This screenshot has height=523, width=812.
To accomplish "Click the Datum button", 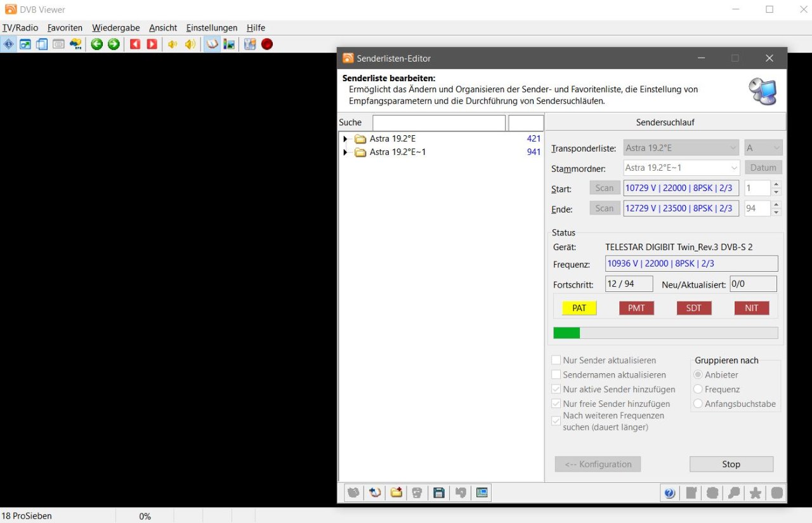I will coord(763,168).
